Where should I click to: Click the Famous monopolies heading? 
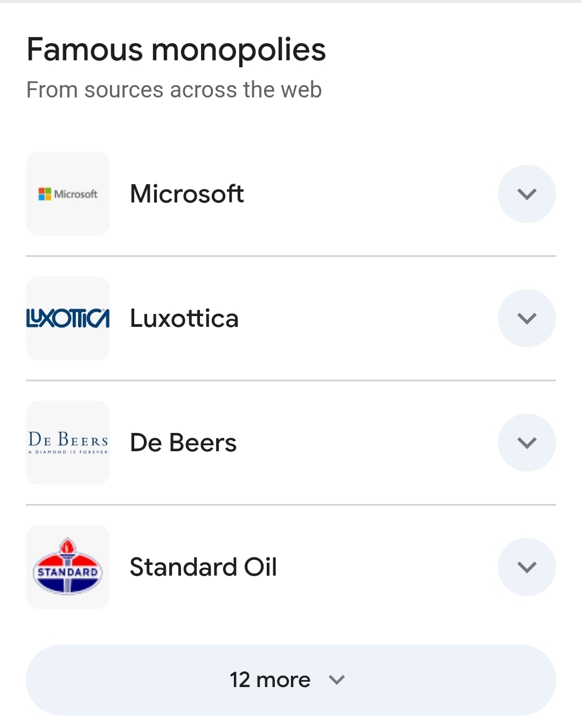tap(176, 50)
